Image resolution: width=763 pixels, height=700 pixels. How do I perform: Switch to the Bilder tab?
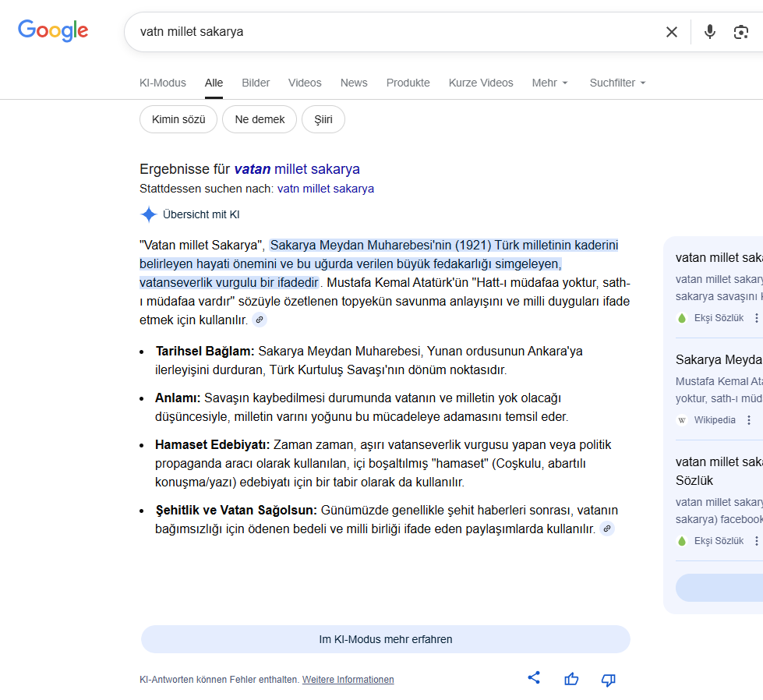[256, 83]
